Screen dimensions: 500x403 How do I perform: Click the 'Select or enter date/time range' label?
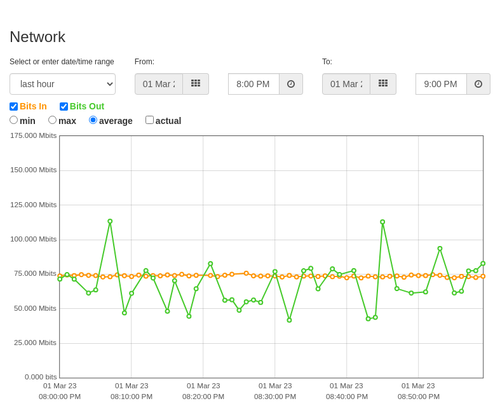(x=62, y=62)
